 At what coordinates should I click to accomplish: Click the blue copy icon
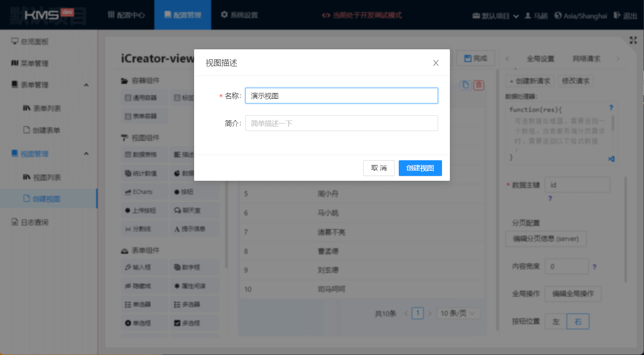pyautogui.click(x=466, y=85)
